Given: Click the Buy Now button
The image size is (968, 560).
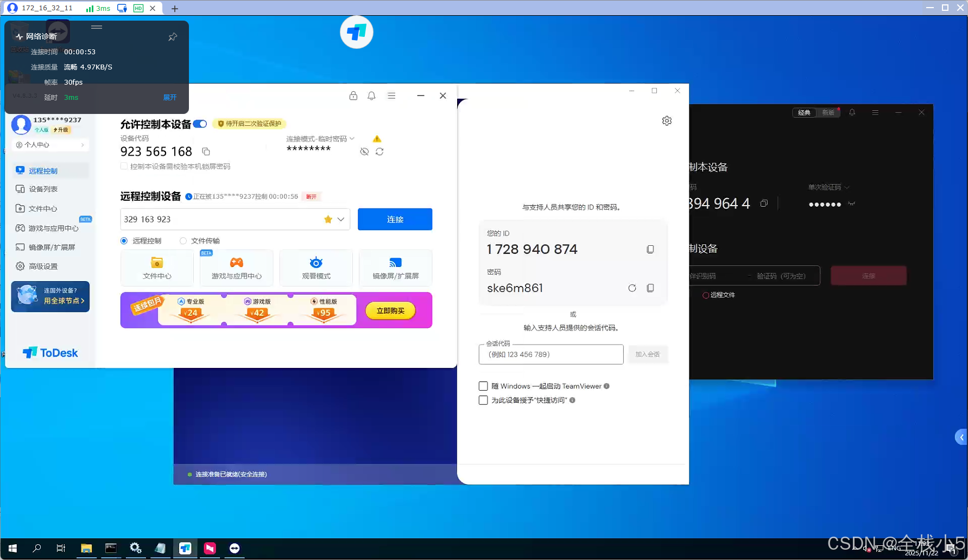Looking at the screenshot, I should [x=390, y=310].
